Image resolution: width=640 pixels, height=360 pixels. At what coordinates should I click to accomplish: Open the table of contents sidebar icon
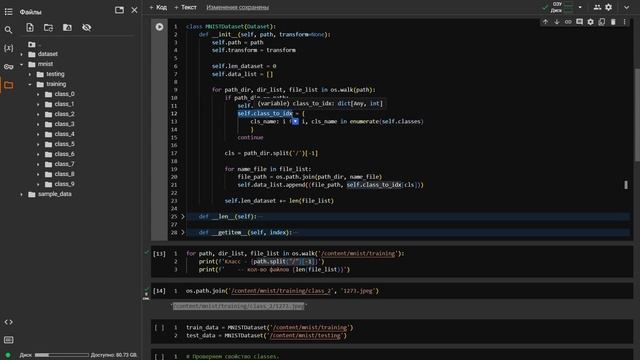pos(8,12)
